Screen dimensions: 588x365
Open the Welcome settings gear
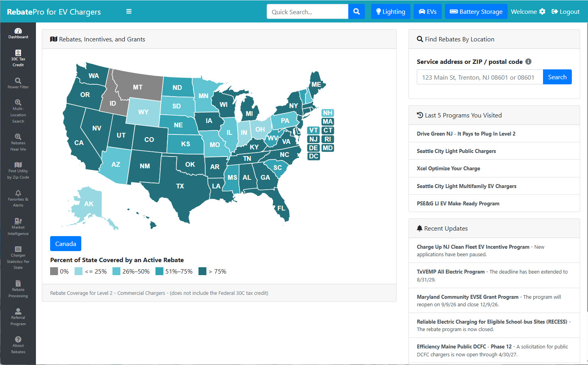(543, 11)
